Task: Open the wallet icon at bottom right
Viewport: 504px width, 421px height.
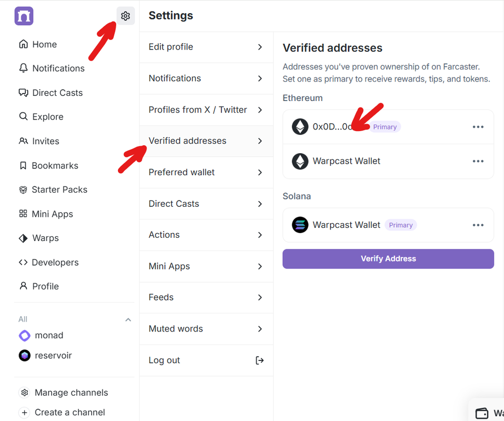Action: pos(481,413)
